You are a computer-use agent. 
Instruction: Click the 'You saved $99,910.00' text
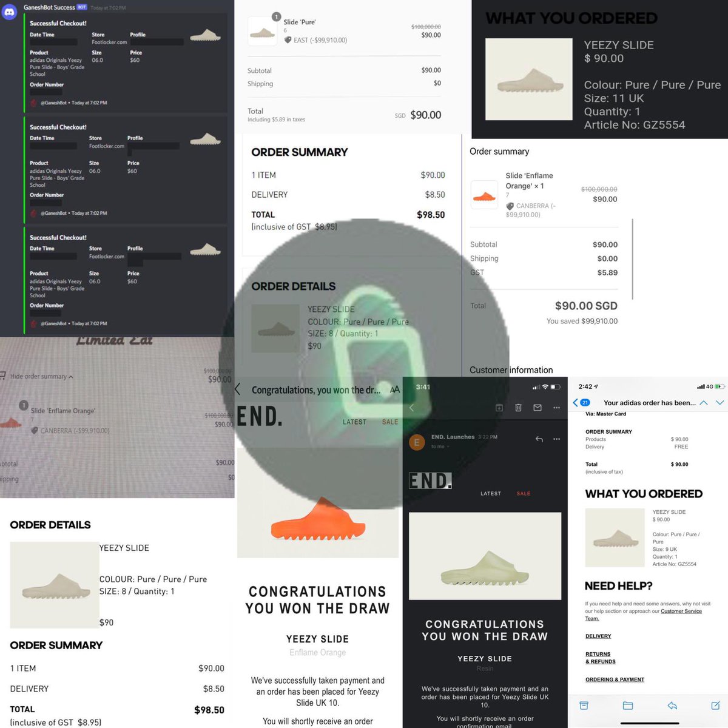point(582,322)
